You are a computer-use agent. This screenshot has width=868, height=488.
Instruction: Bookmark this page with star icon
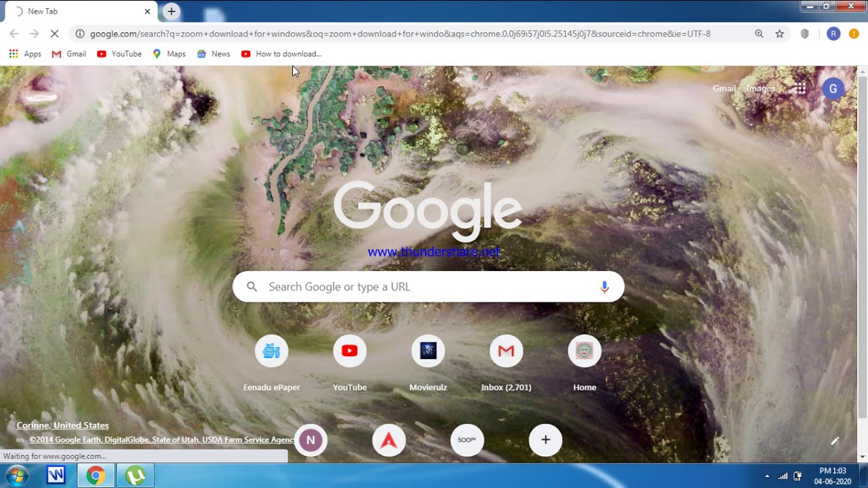click(x=780, y=34)
